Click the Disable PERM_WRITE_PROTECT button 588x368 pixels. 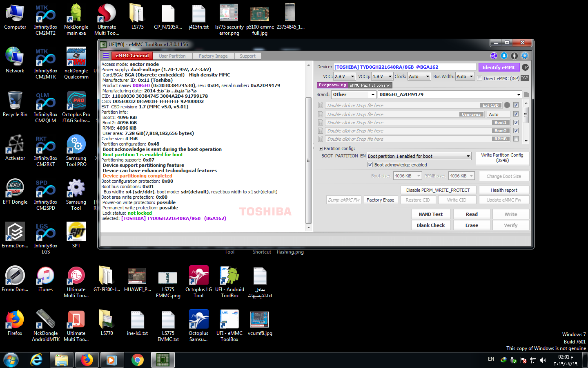point(438,190)
